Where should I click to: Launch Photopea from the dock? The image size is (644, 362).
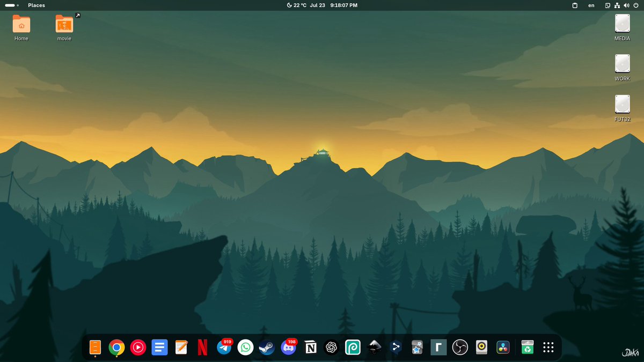353,348
